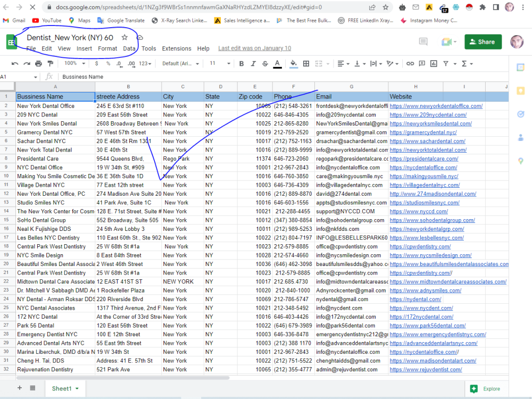Open the vertical align dropdown
The image size is (532, 399).
point(360,63)
